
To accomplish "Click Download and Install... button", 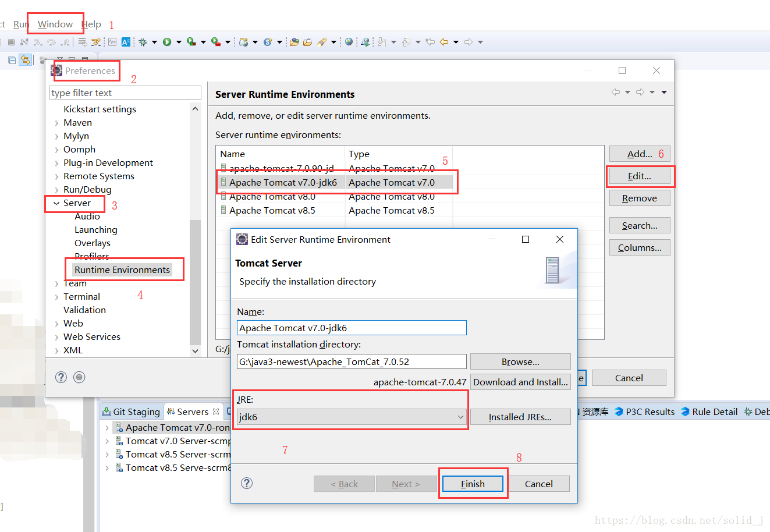I will 520,382.
